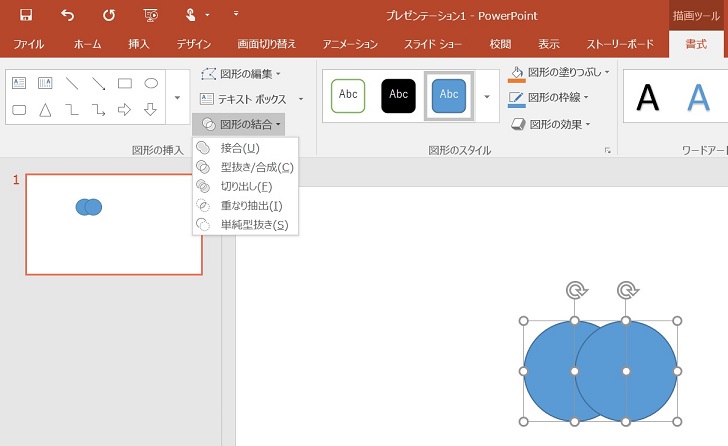Select the rounded rectangle shape
This screenshot has width=728, height=446.
19,110
